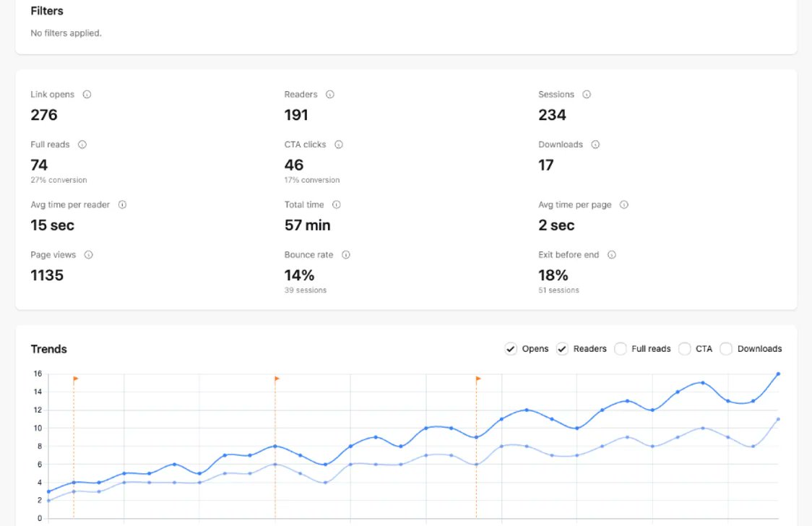Image resolution: width=812 pixels, height=526 pixels.
Task: Click the info icon next to CTA clicks
Action: [339, 145]
